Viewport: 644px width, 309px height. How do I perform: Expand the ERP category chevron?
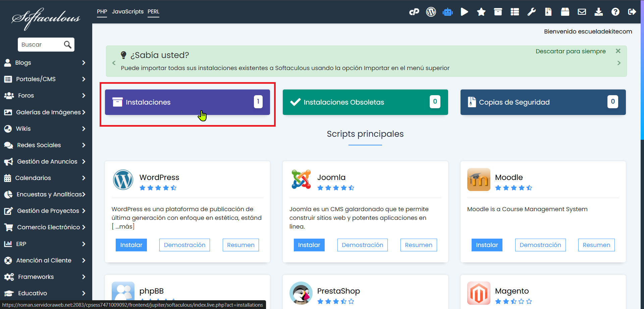point(84,244)
